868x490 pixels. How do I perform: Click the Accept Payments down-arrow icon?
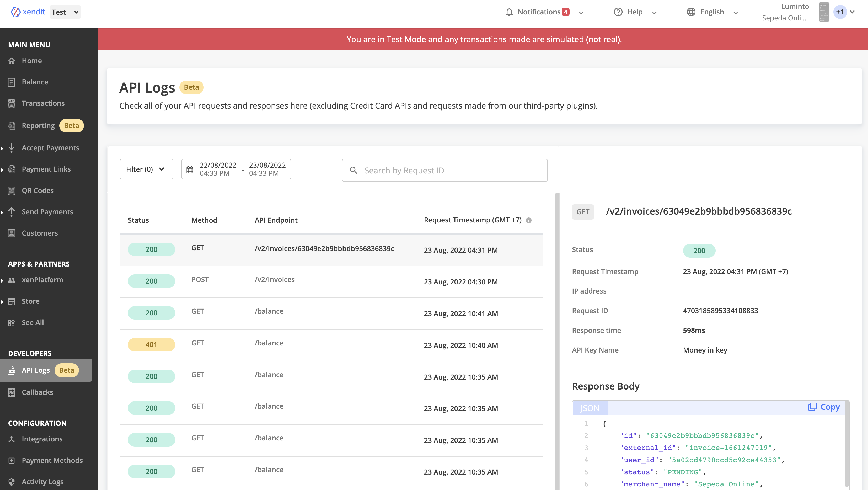(x=12, y=148)
